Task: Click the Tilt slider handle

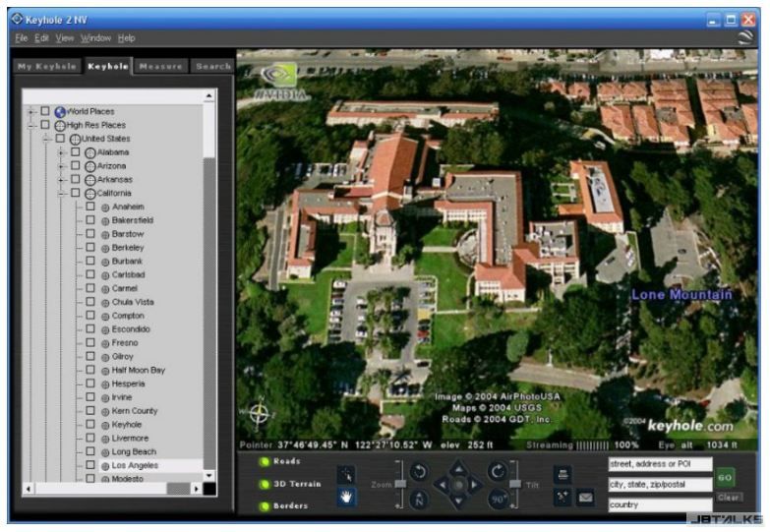Action: (514, 484)
